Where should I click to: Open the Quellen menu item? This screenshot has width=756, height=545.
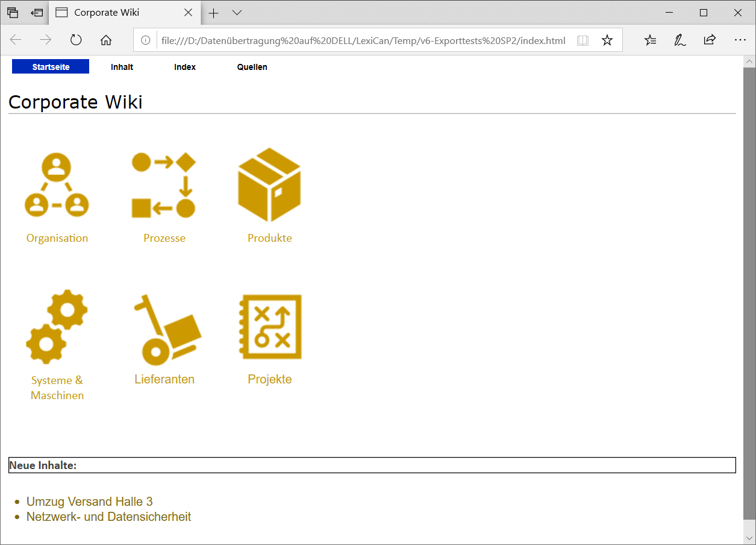(252, 67)
